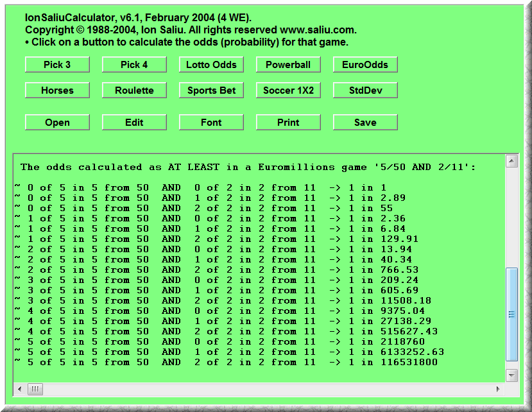Image resolution: width=532 pixels, height=412 pixels.
Task: Click the horizontal scrollbar thumb
Action: point(35,389)
